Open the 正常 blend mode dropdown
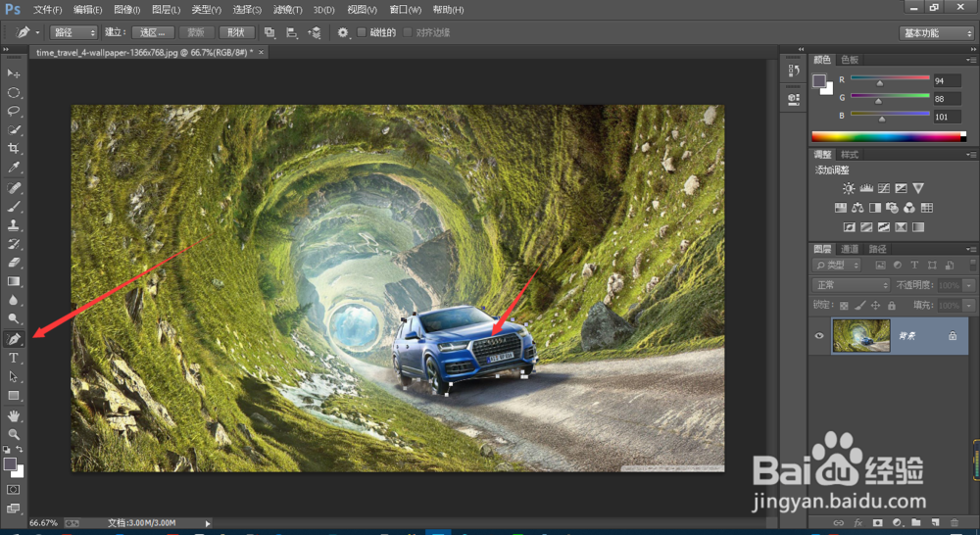This screenshot has height=535, width=980. click(x=851, y=285)
